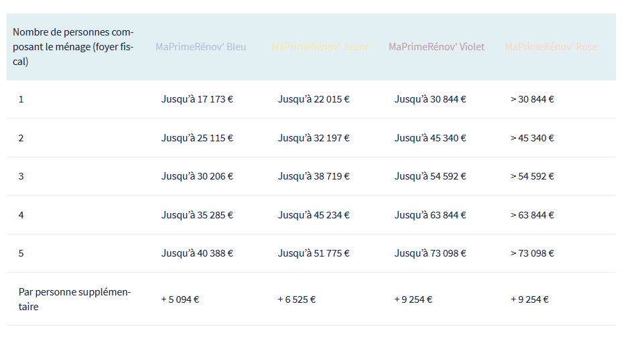The image size is (644, 347).
Task: Select the 'Jusqu'à 22 015 €' cell
Action: [314, 99]
